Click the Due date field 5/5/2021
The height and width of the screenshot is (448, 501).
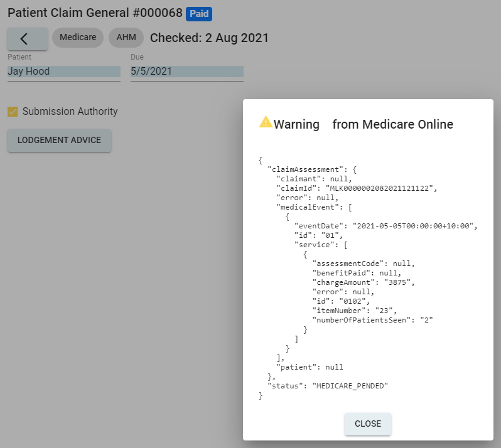pos(187,71)
